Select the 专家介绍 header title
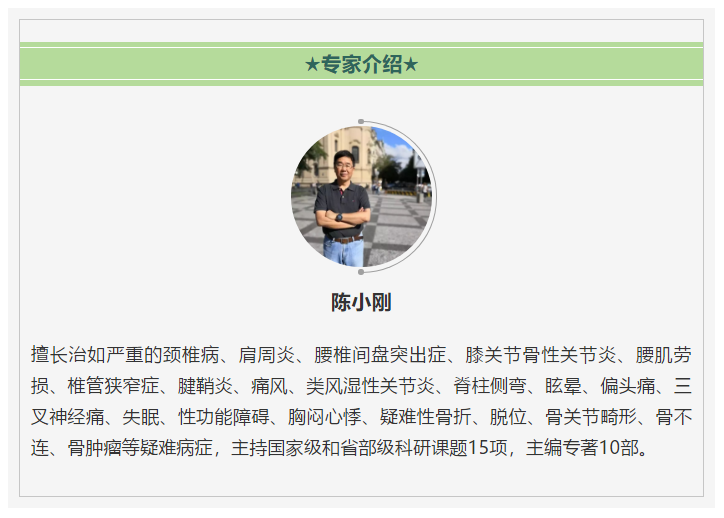This screenshot has height=518, width=724. tap(362, 65)
